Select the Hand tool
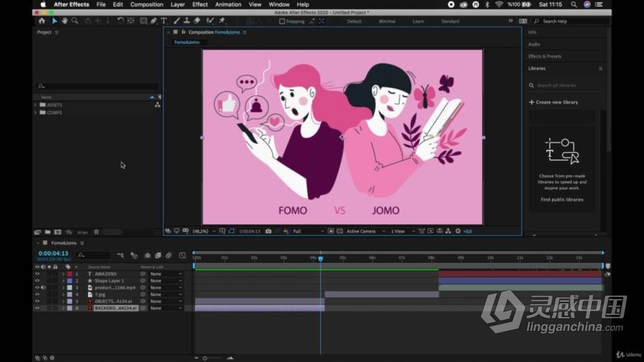644x362 pixels. (x=64, y=21)
